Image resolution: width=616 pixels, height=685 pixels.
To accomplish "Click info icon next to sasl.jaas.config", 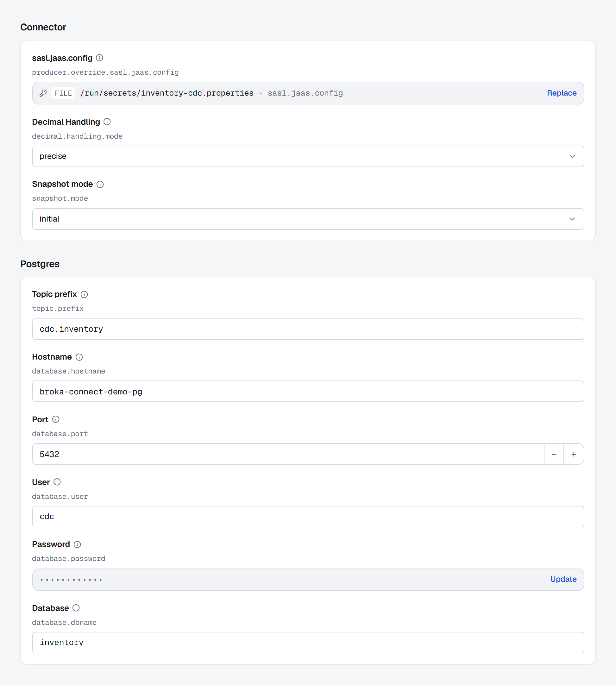I will click(x=99, y=58).
